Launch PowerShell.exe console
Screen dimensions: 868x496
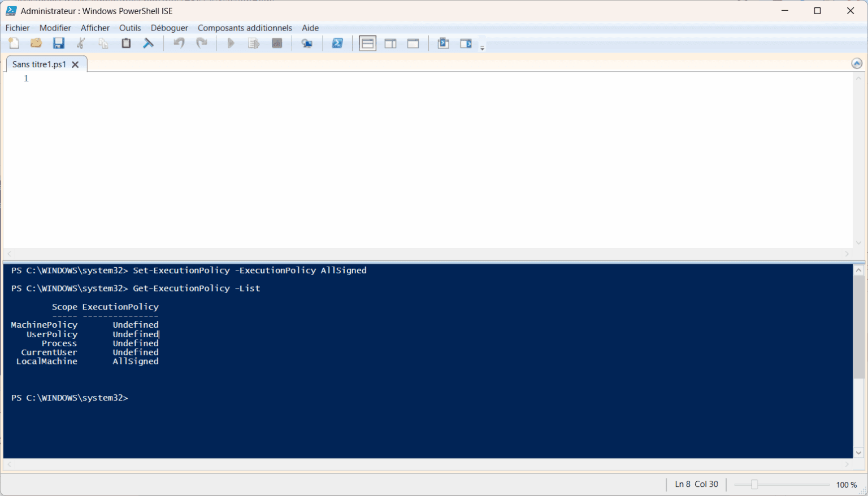[337, 42]
